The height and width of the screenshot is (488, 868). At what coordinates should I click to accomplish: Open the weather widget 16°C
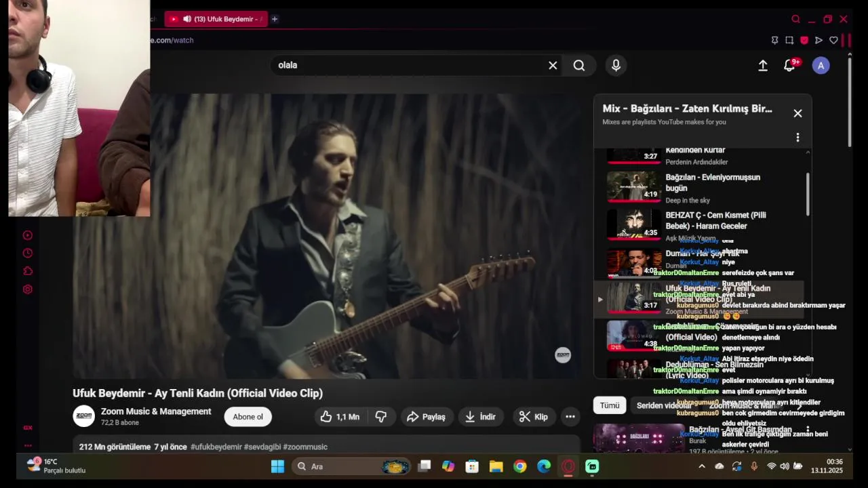pyautogui.click(x=56, y=466)
